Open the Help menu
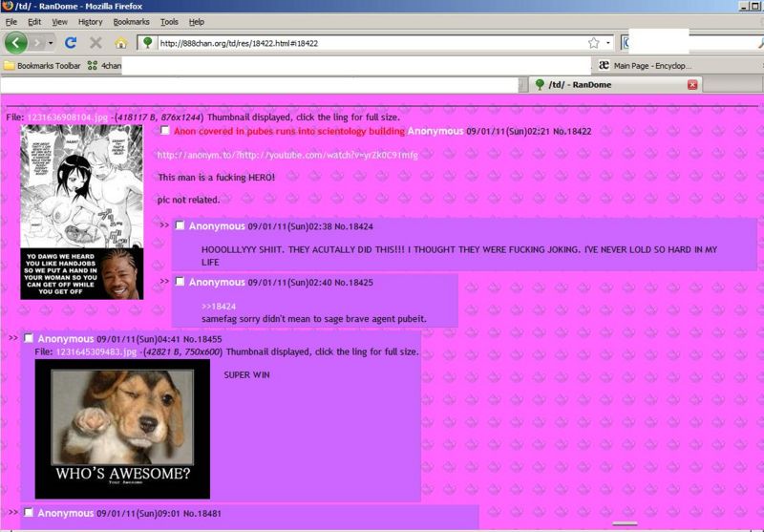 [x=197, y=22]
